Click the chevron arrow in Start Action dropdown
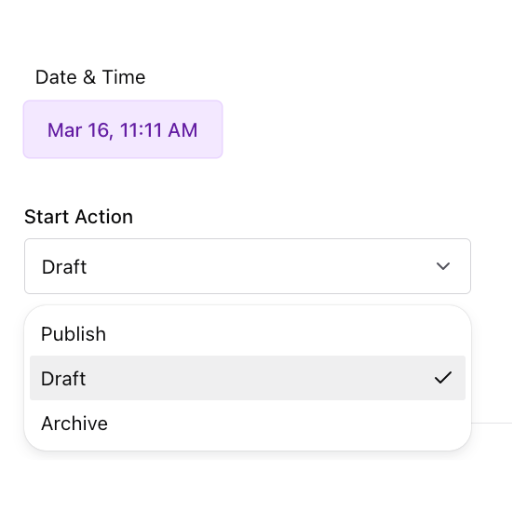Viewport: 512px width, 512px height. click(x=443, y=266)
